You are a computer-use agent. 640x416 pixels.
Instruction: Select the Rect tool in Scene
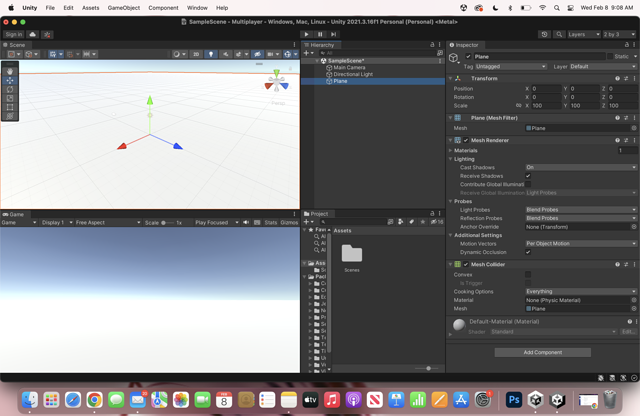click(x=10, y=107)
